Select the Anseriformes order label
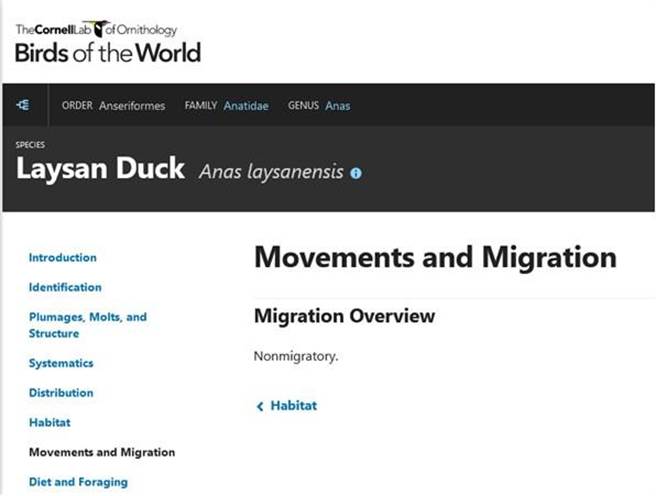656x496 pixels. tap(132, 106)
